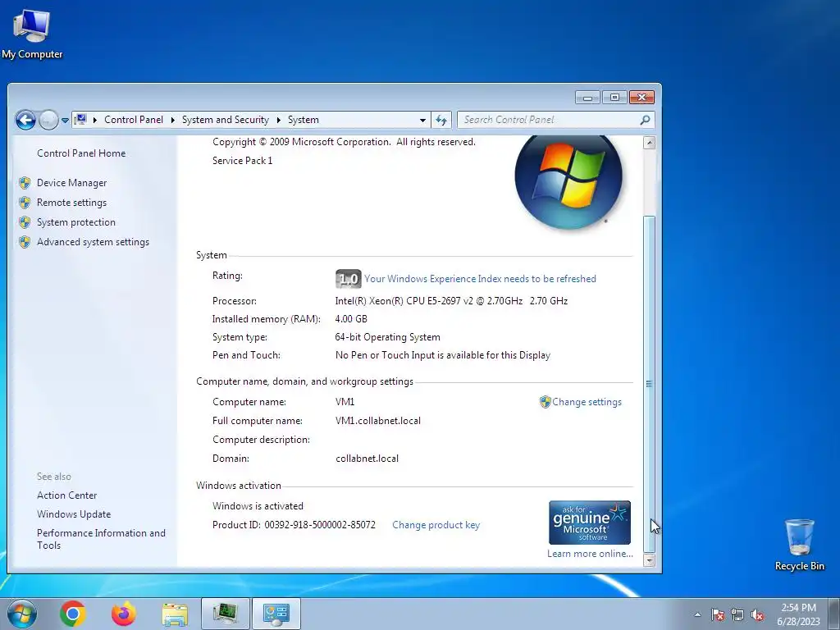Navigate to System and Security breadcrumb
840x630 pixels.
point(225,120)
